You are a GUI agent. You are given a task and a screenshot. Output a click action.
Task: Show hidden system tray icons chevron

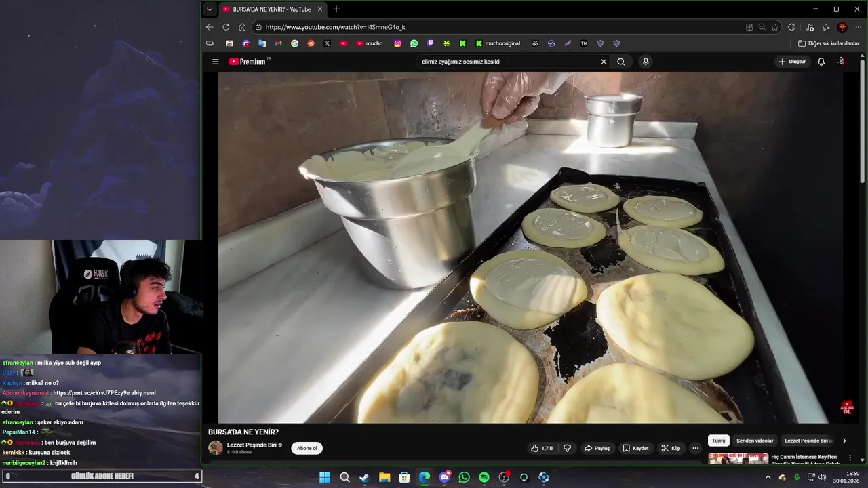click(x=768, y=477)
